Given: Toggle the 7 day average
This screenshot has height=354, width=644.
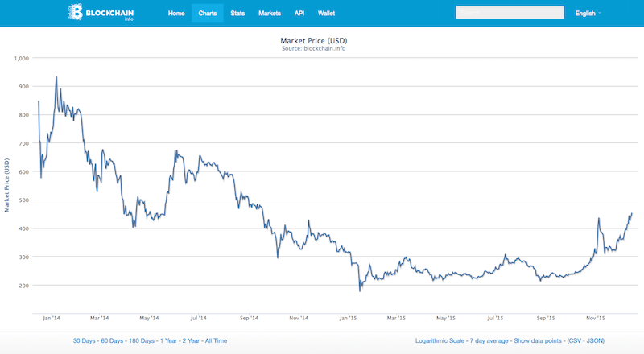Looking at the screenshot, I should click(x=489, y=340).
